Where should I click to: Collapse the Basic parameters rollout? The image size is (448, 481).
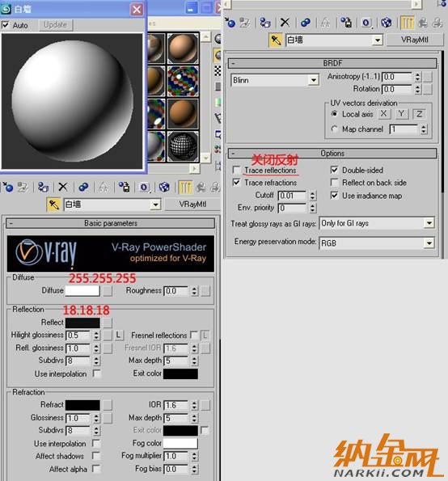coord(111,223)
